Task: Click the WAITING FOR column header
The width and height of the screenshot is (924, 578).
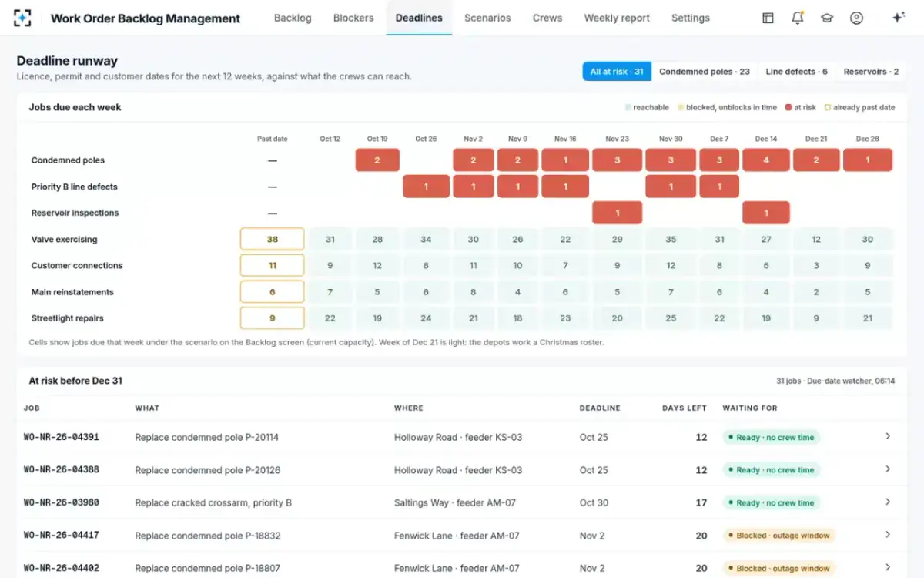Action: [x=750, y=408]
